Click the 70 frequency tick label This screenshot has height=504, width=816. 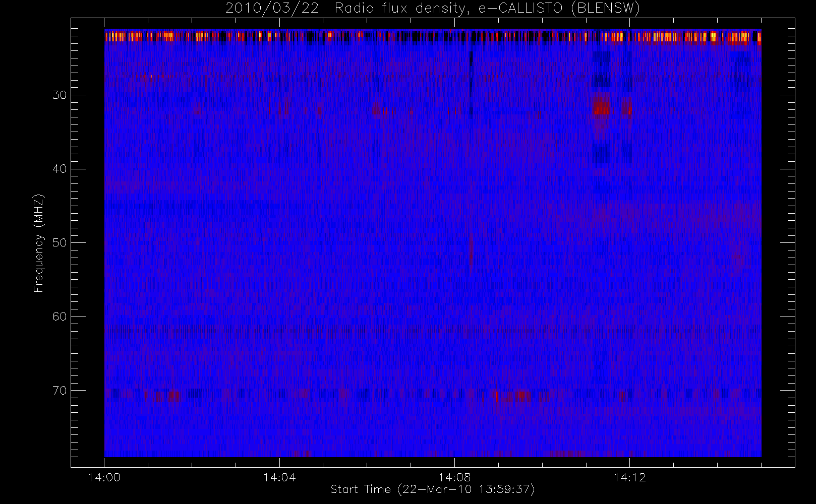60,391
